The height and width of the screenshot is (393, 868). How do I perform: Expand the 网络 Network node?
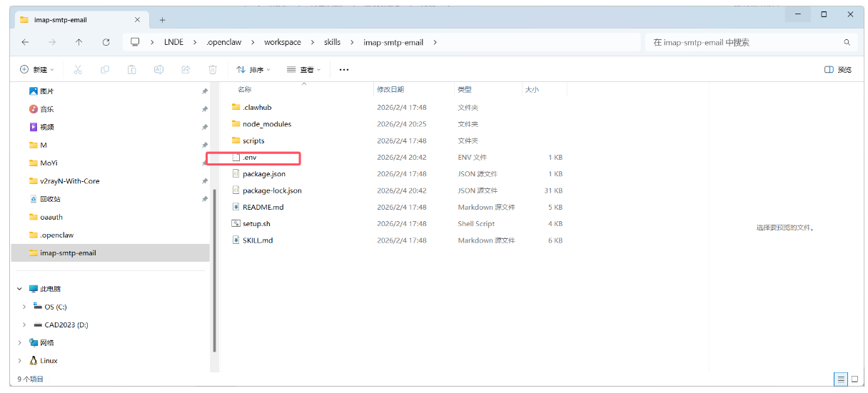[19, 343]
